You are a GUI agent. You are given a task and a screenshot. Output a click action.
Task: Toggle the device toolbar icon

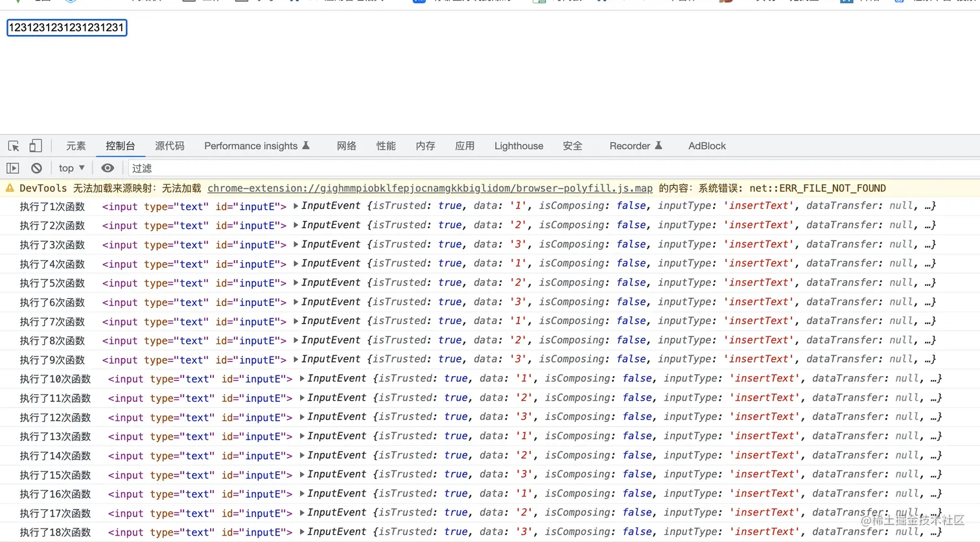[x=36, y=146]
